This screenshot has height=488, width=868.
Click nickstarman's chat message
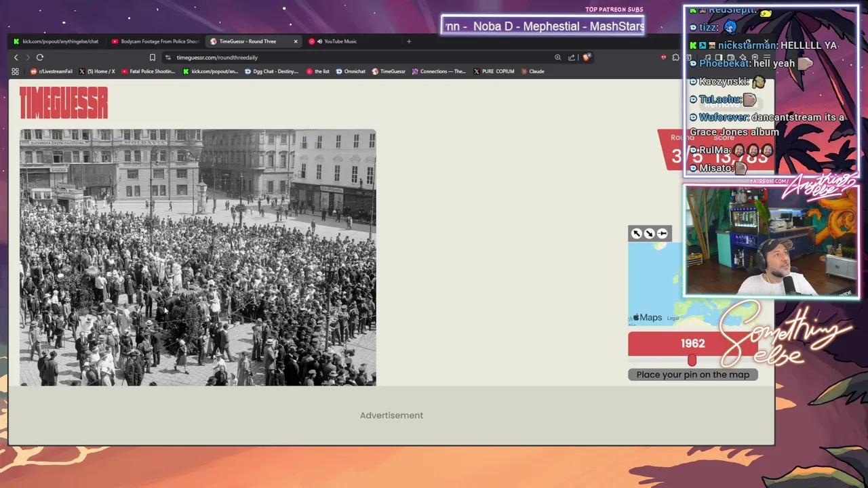[764, 45]
